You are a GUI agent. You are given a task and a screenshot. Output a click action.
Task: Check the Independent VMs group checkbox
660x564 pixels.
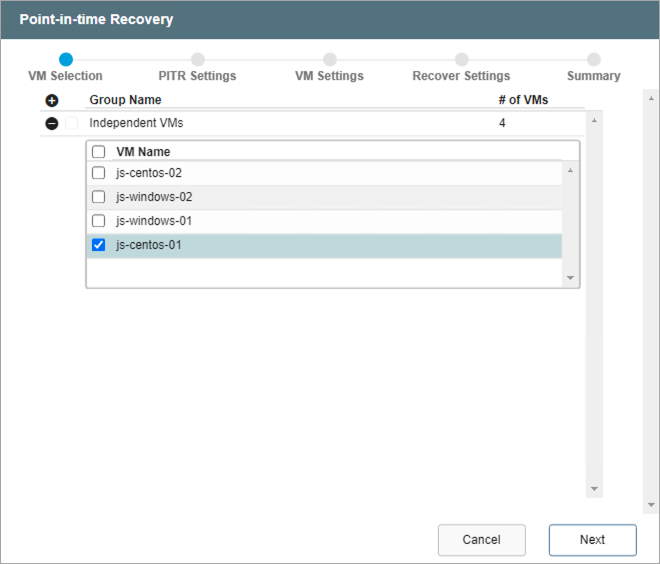(x=71, y=123)
